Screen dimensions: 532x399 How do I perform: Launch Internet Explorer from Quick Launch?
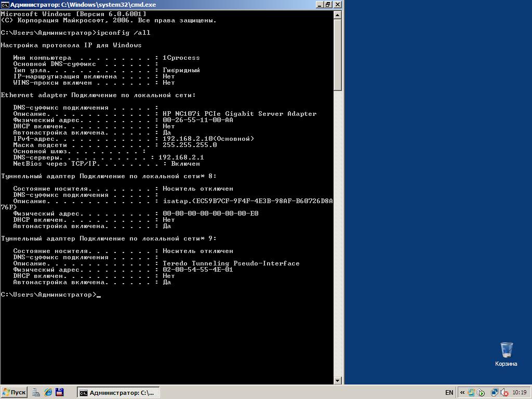coord(48,393)
